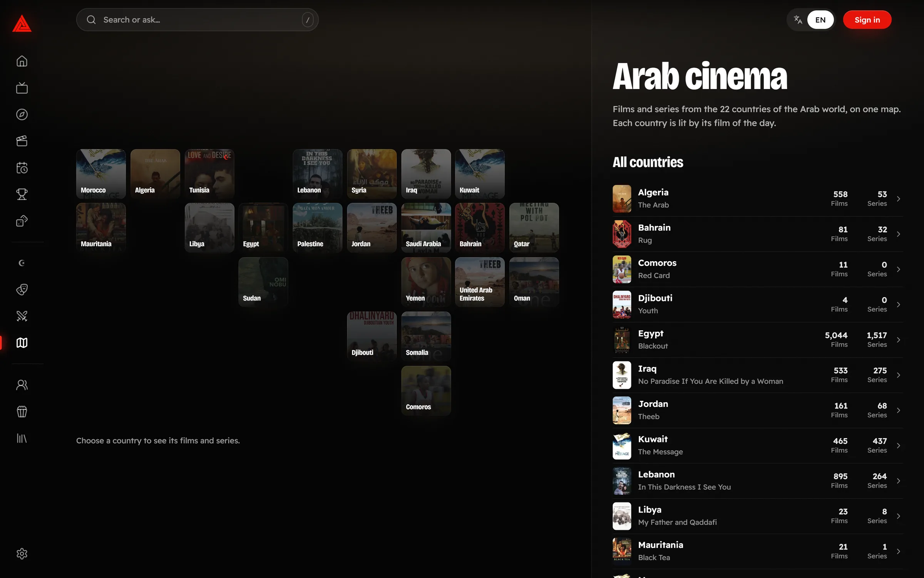Screen dimensions: 924x578
Task: Open the theater masks sidebar icon
Action: (22, 290)
